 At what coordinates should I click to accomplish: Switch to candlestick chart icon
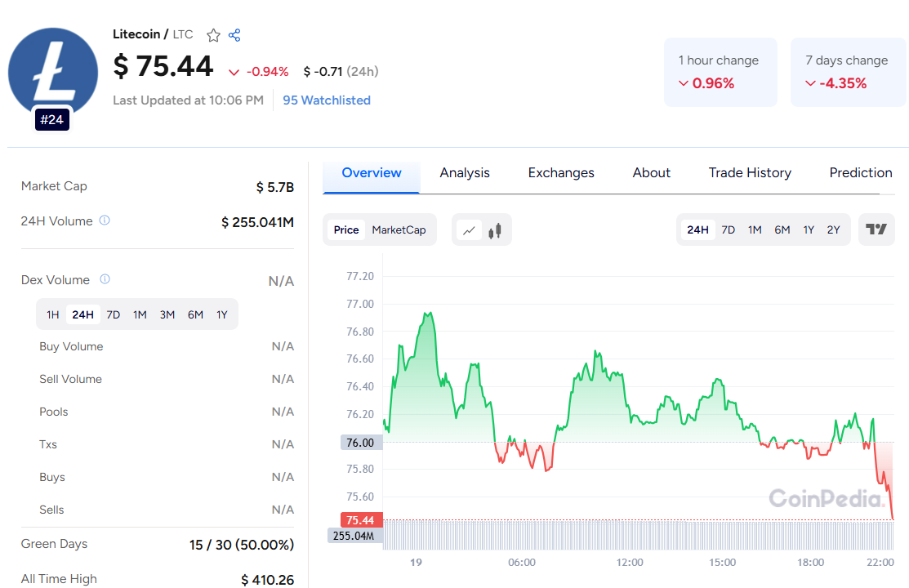point(494,230)
